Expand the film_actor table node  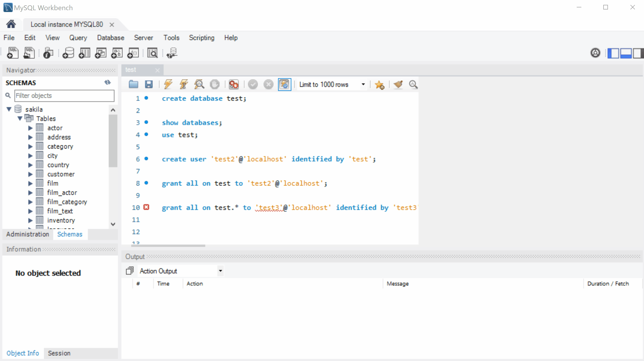pos(30,192)
